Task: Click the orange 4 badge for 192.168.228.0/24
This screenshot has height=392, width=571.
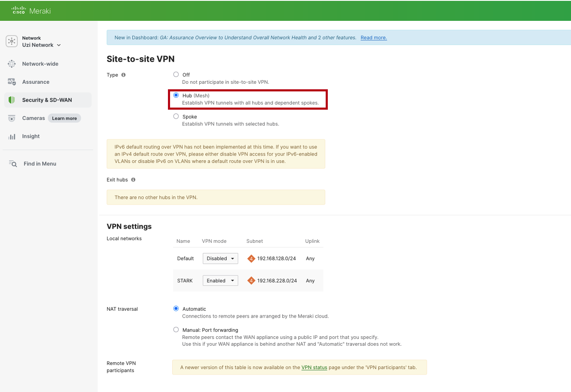Action: (x=251, y=281)
